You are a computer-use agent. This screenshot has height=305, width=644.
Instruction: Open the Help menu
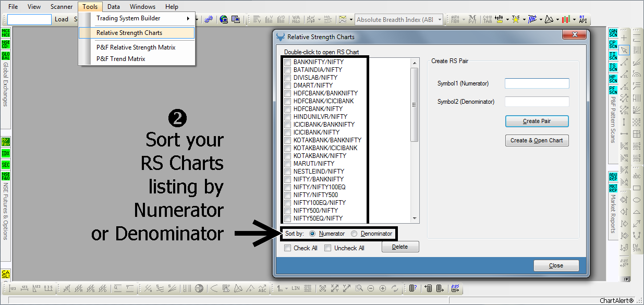pos(172,7)
